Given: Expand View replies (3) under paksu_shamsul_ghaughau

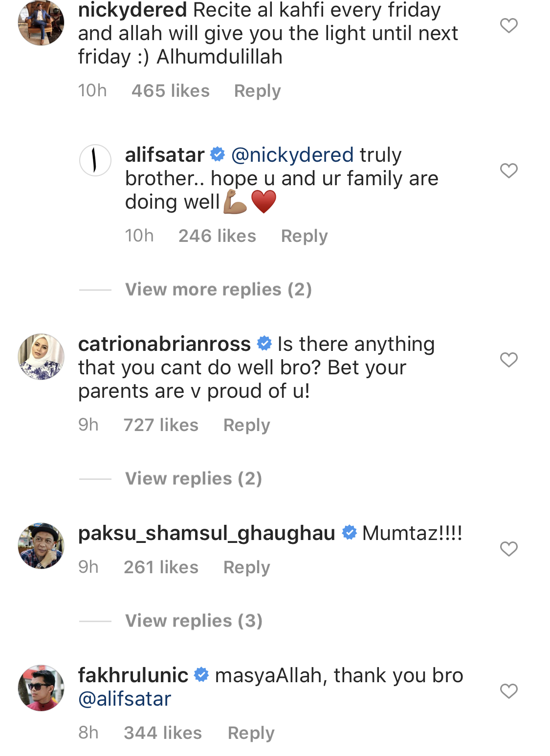Looking at the screenshot, I should (x=194, y=621).
